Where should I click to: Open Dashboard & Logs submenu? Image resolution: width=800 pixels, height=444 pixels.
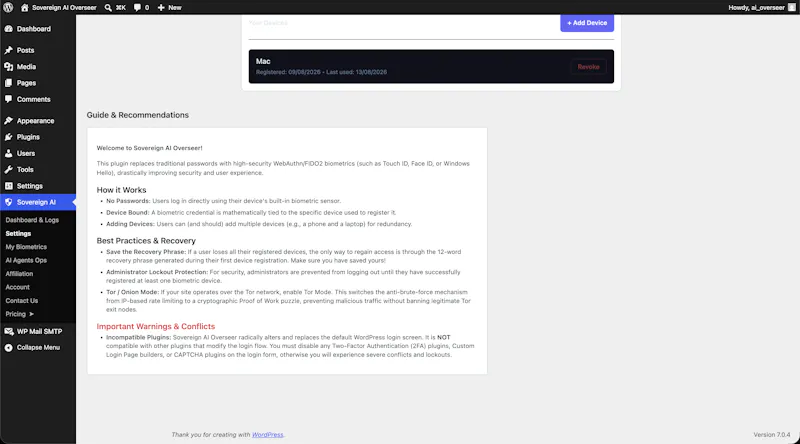pyautogui.click(x=32, y=220)
